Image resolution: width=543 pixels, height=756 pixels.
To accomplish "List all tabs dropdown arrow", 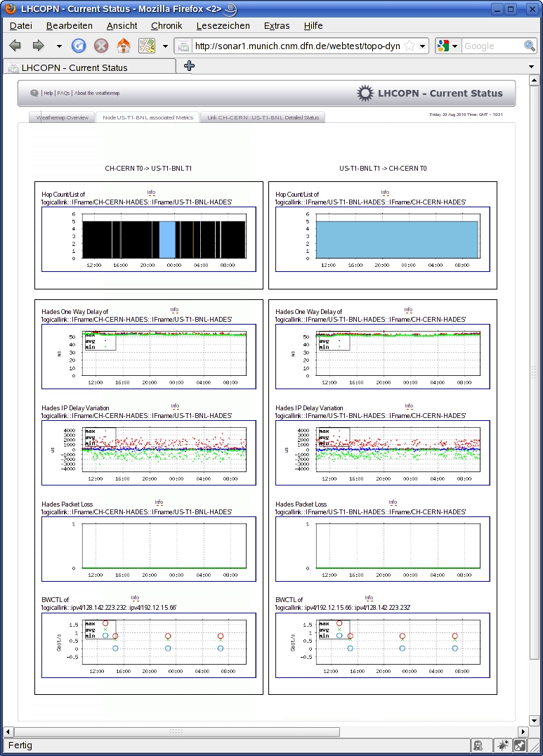I will click(x=531, y=67).
